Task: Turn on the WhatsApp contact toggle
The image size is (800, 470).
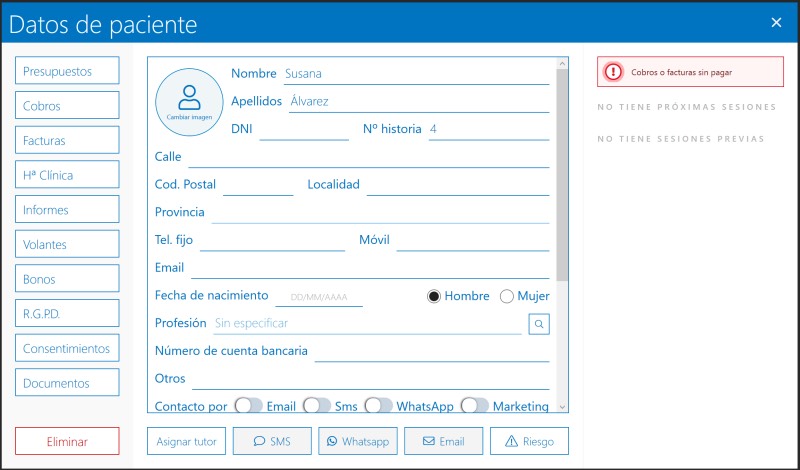Action: 378,406
